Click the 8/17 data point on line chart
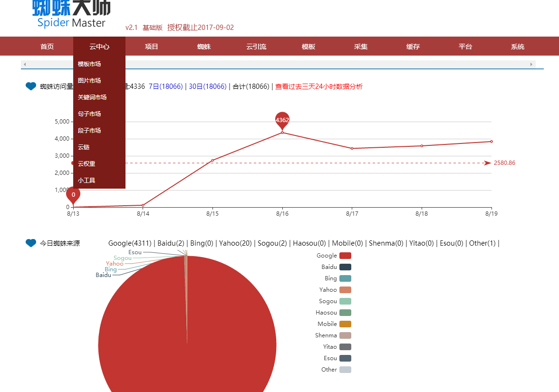 tap(352, 148)
